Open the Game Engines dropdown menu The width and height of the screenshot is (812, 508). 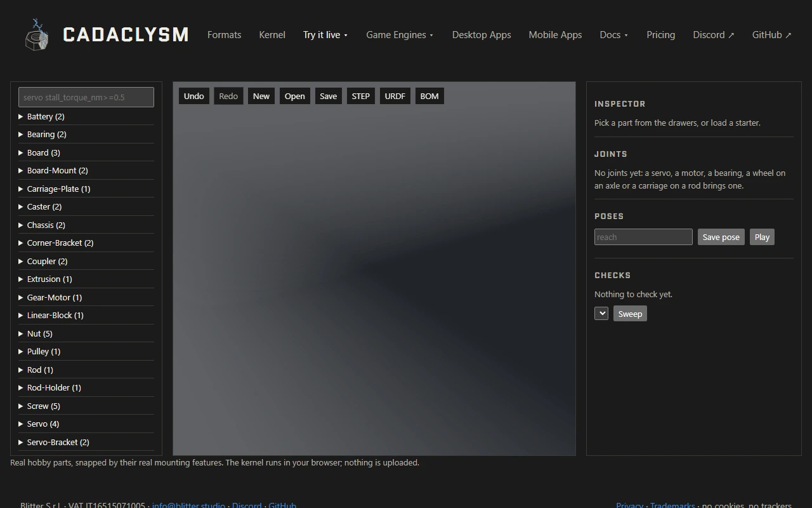[x=400, y=35]
